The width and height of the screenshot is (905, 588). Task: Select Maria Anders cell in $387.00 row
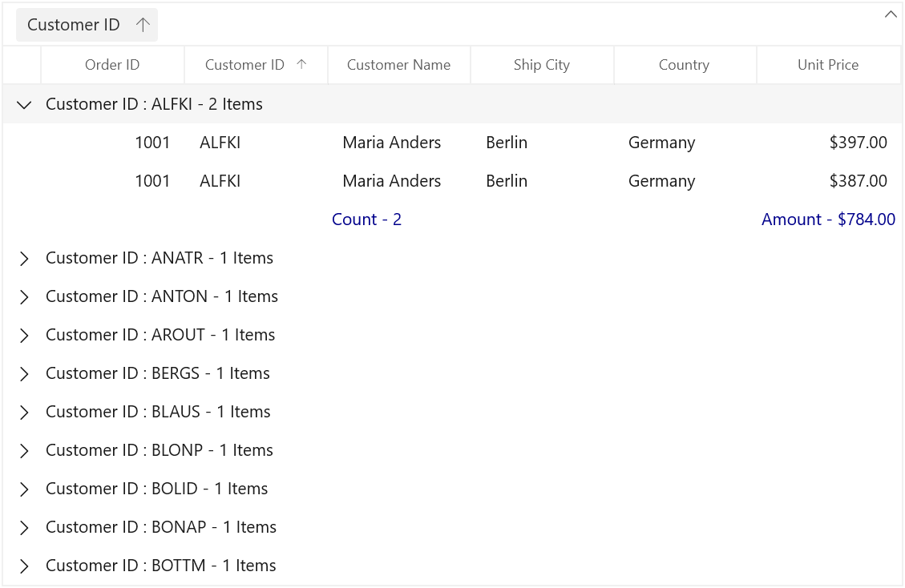pyautogui.click(x=399, y=181)
